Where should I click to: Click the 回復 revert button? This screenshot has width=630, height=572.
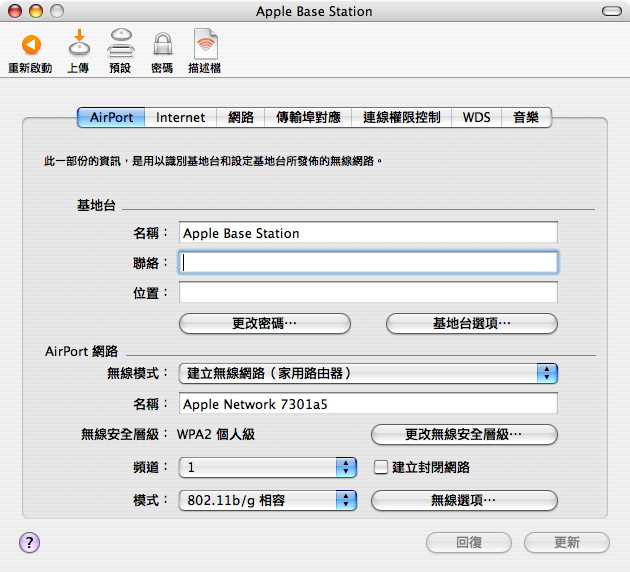coord(469,542)
